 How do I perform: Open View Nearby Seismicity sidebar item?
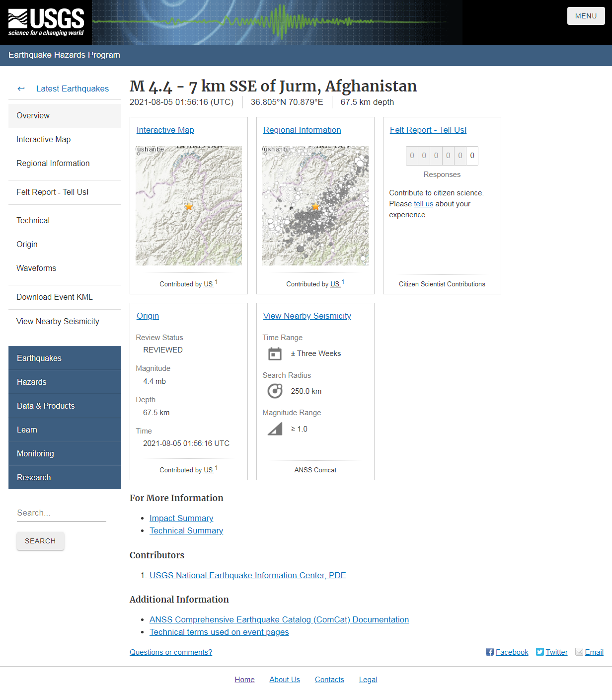point(65,321)
